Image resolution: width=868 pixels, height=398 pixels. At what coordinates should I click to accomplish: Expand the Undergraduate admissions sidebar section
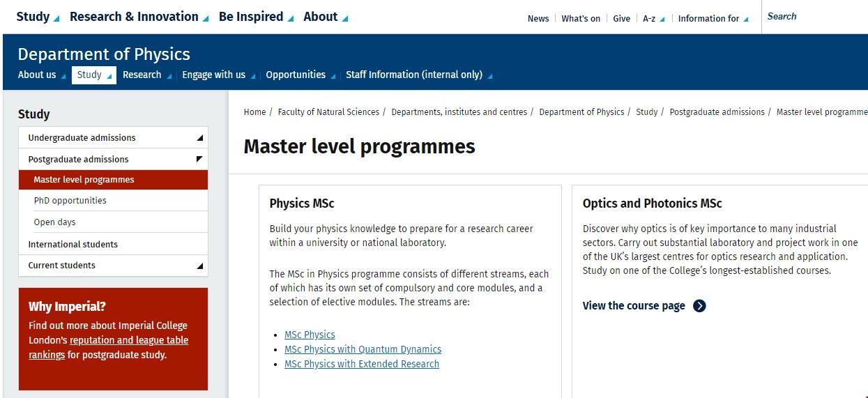coord(200,138)
